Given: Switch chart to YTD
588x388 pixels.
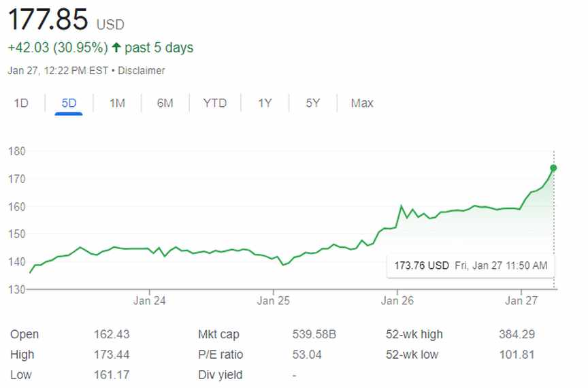Looking at the screenshot, I should (x=214, y=103).
